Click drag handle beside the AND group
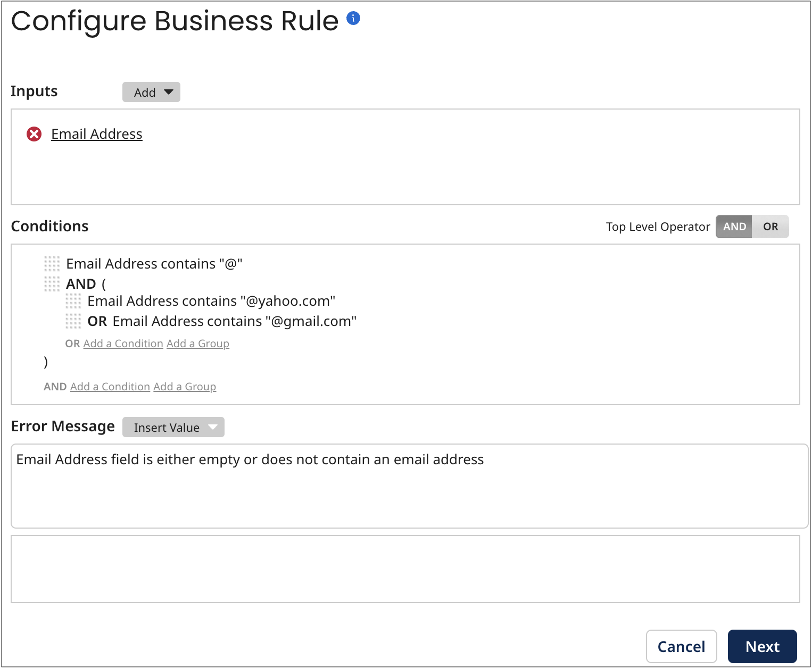Screen dimensions: 812x669 click(x=52, y=283)
